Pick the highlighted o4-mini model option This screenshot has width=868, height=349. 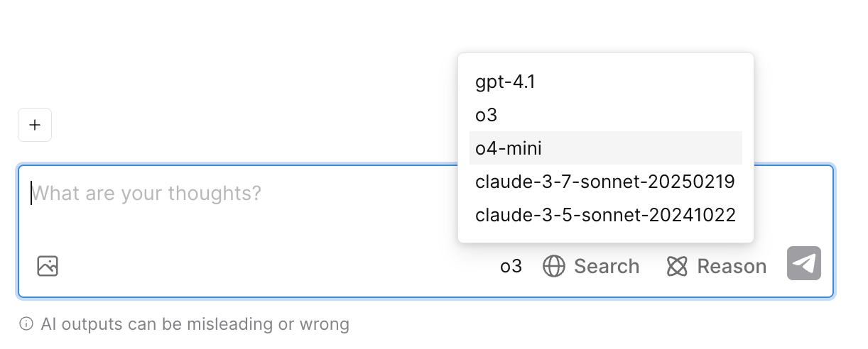(509, 148)
